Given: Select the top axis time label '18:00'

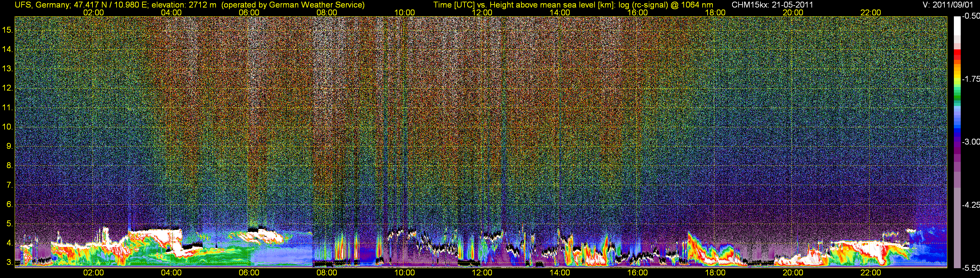Looking at the screenshot, I should click(715, 12).
